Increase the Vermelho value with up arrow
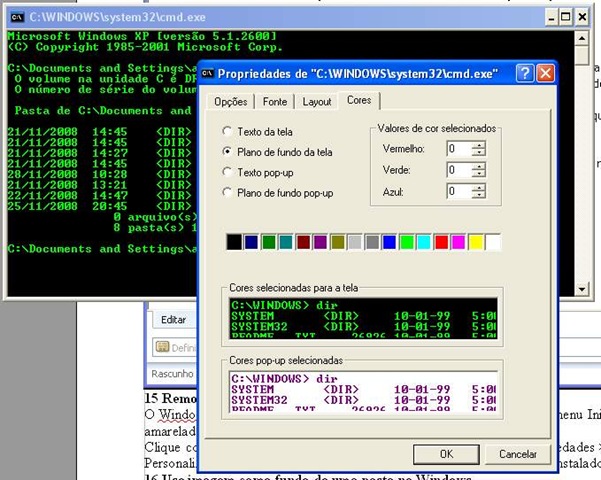The image size is (601, 480). click(479, 145)
